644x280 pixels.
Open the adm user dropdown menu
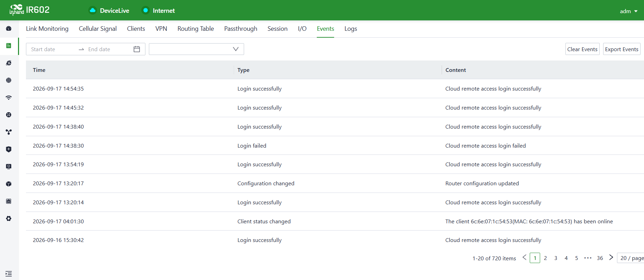[x=628, y=11]
